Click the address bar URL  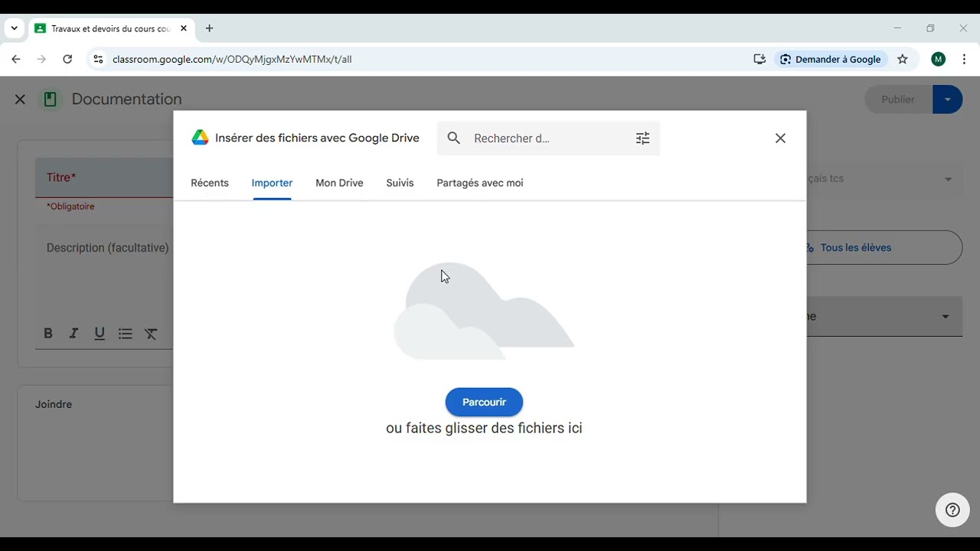[232, 59]
